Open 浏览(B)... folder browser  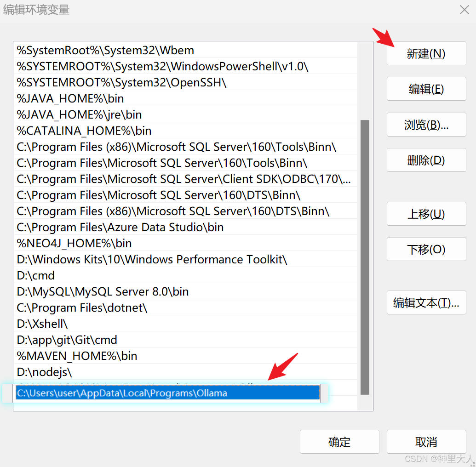tap(426, 125)
